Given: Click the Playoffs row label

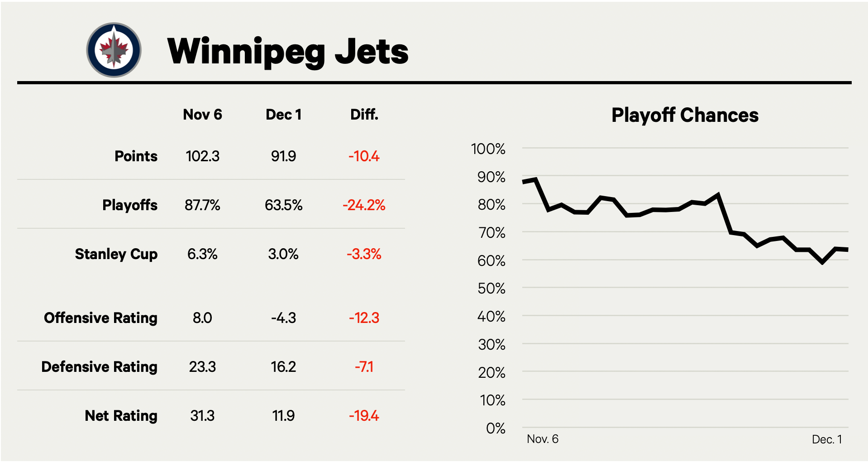Looking at the screenshot, I should point(130,205).
